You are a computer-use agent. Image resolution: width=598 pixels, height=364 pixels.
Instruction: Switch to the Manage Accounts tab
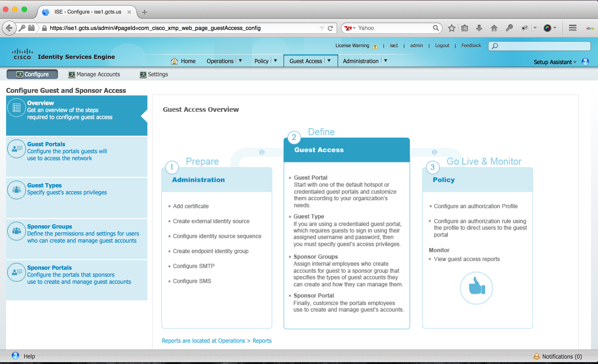pyautogui.click(x=94, y=74)
